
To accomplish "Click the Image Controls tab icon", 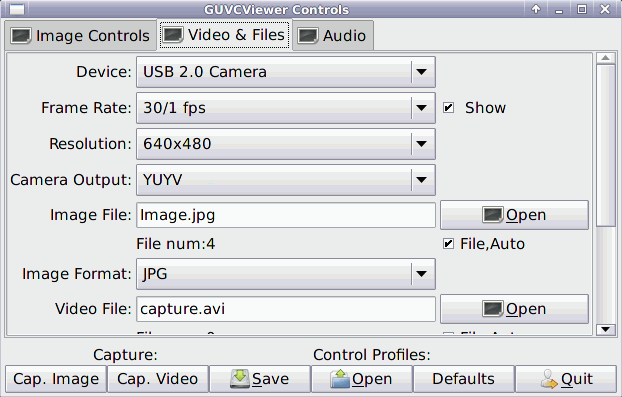I will tap(21, 36).
